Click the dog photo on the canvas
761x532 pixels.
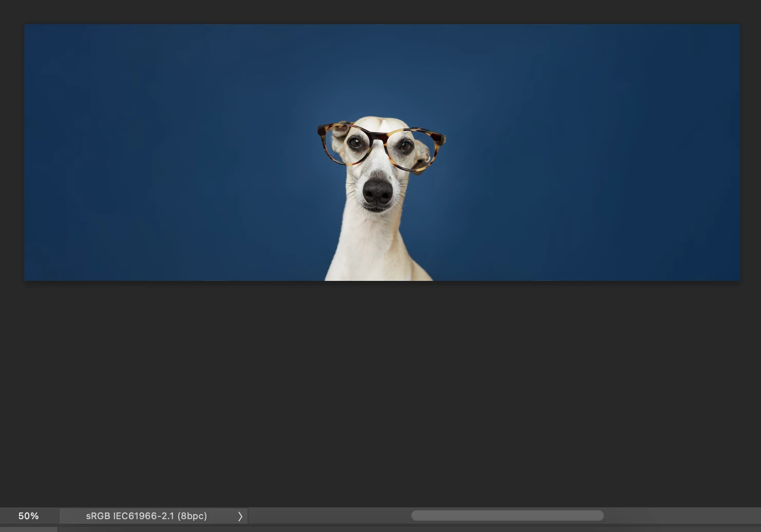pyautogui.click(x=382, y=153)
